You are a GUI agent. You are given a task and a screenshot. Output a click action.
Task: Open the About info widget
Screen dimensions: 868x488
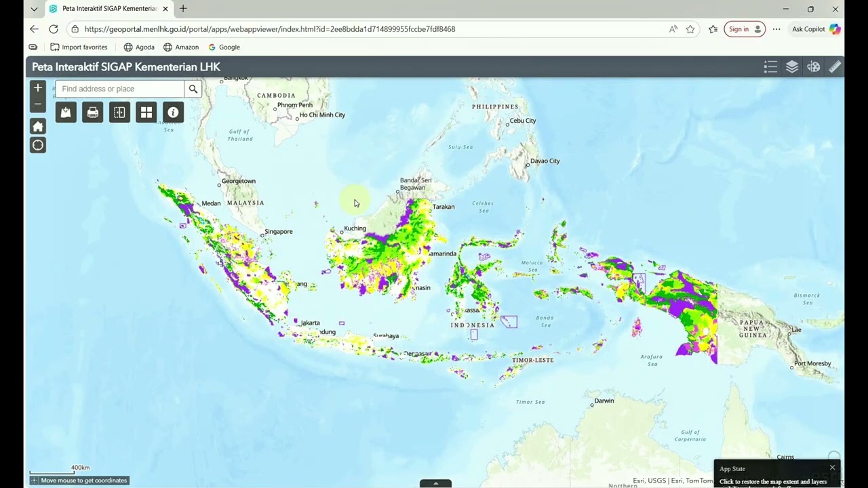pos(174,113)
